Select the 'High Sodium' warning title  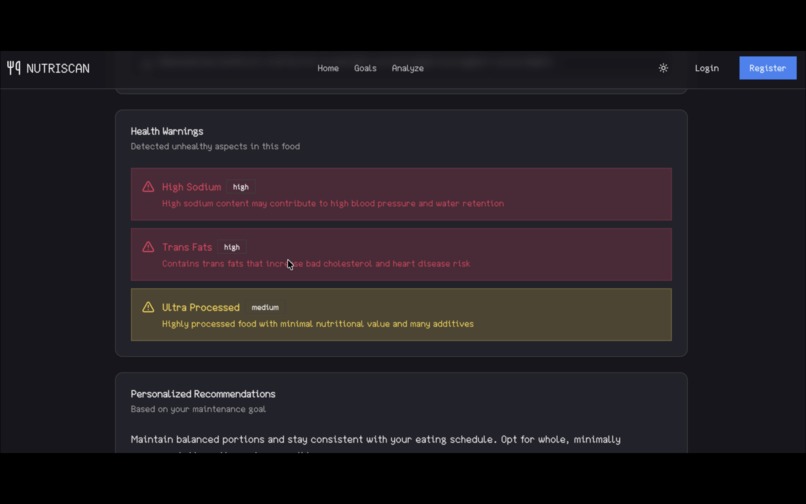(x=192, y=187)
